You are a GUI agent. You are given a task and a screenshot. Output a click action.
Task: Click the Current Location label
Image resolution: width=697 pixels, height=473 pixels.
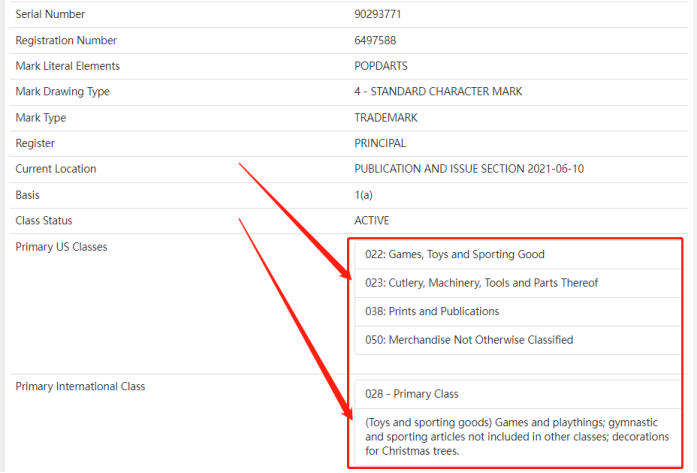tap(56, 169)
